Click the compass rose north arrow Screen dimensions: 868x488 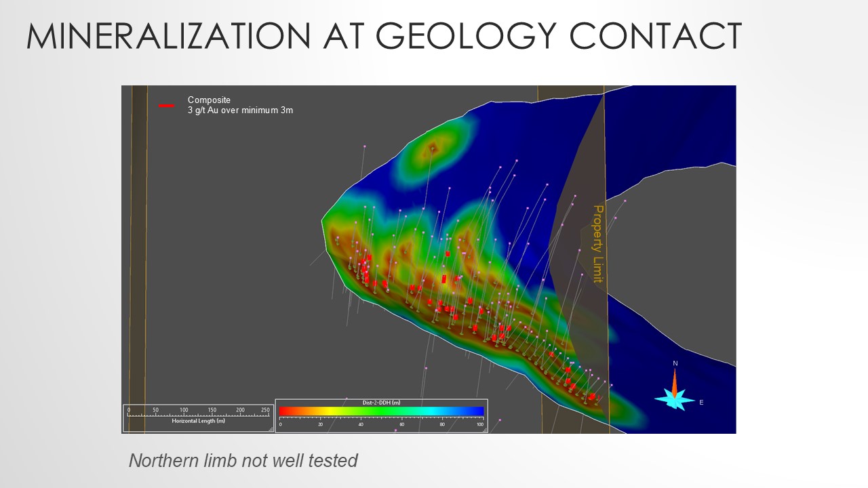click(675, 383)
